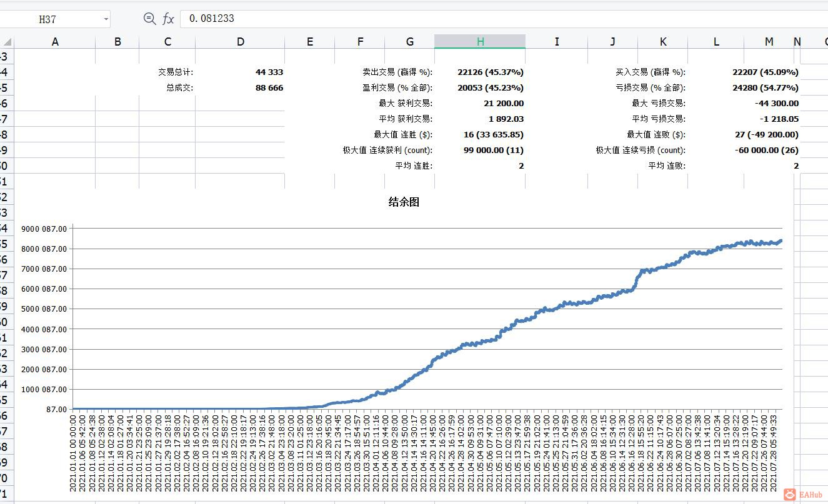Click cell value 22207 (45.09%)
This screenshot has height=504, width=828.
coord(766,72)
